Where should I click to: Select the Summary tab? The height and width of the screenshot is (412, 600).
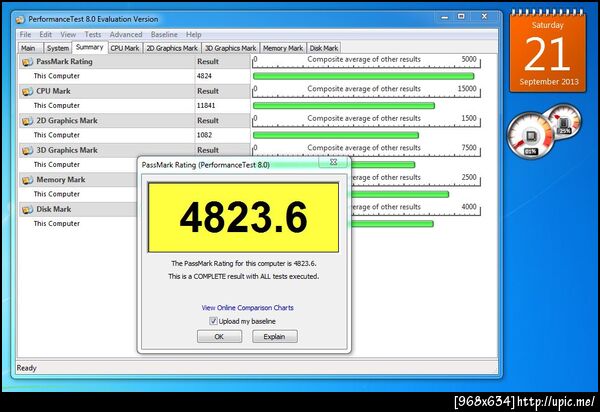point(90,47)
